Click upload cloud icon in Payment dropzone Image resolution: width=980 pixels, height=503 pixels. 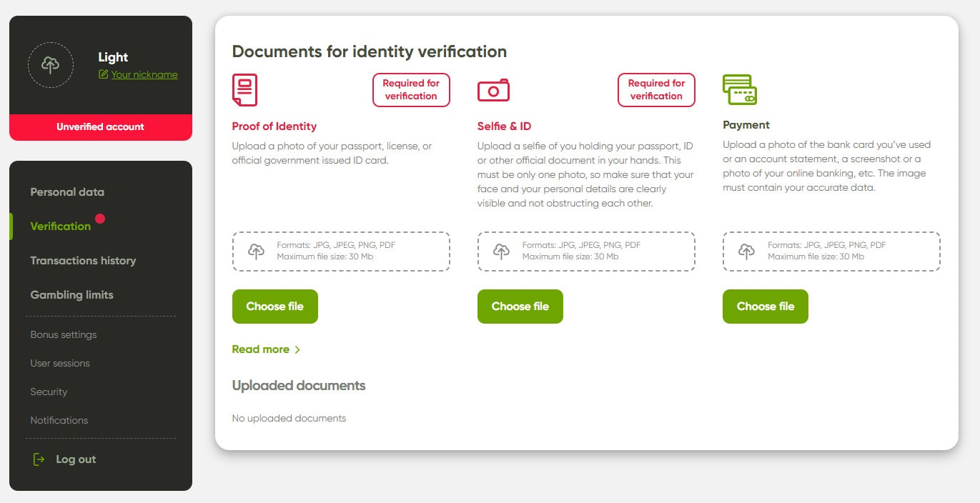pyautogui.click(x=747, y=251)
